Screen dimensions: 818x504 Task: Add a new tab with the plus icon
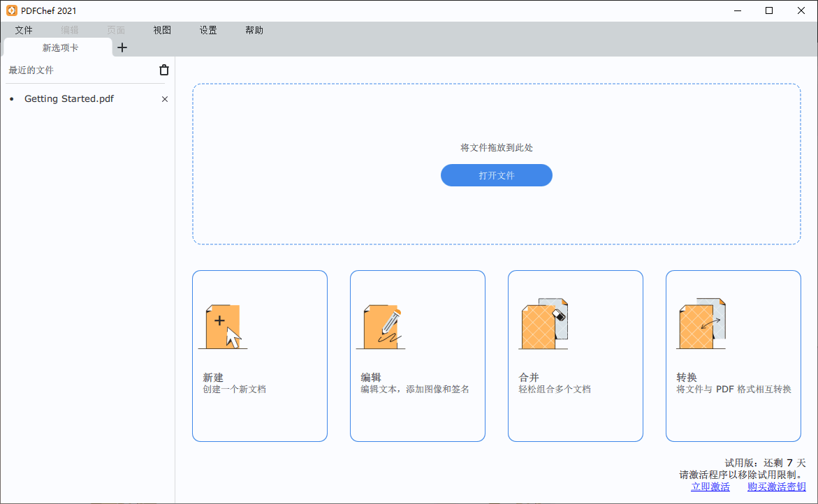click(x=122, y=47)
